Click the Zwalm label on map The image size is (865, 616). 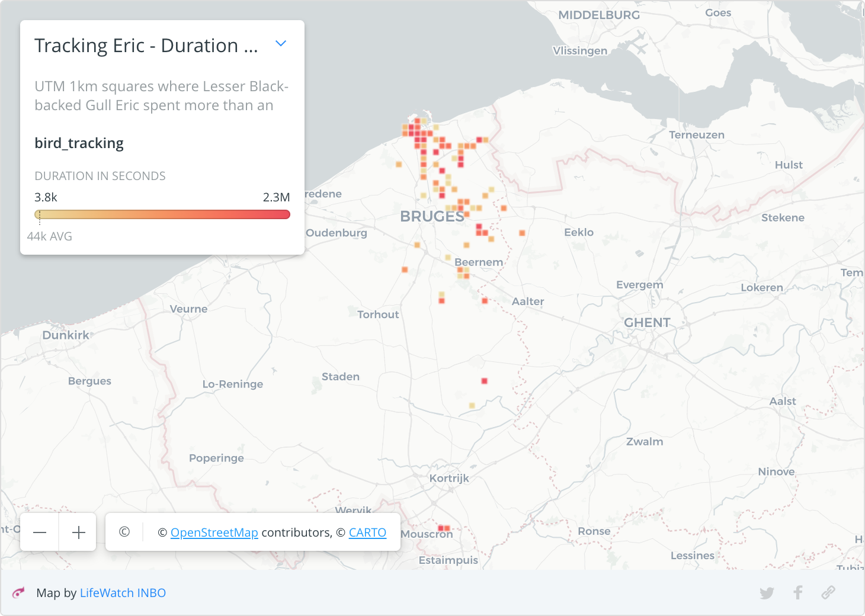(645, 442)
